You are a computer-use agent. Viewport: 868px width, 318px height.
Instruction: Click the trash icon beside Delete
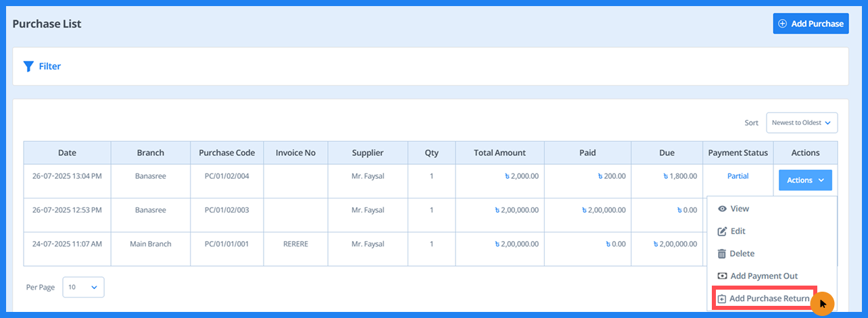point(722,254)
